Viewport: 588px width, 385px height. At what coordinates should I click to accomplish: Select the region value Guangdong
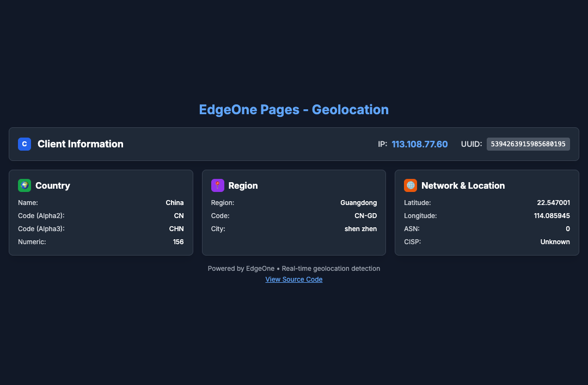[x=358, y=203]
